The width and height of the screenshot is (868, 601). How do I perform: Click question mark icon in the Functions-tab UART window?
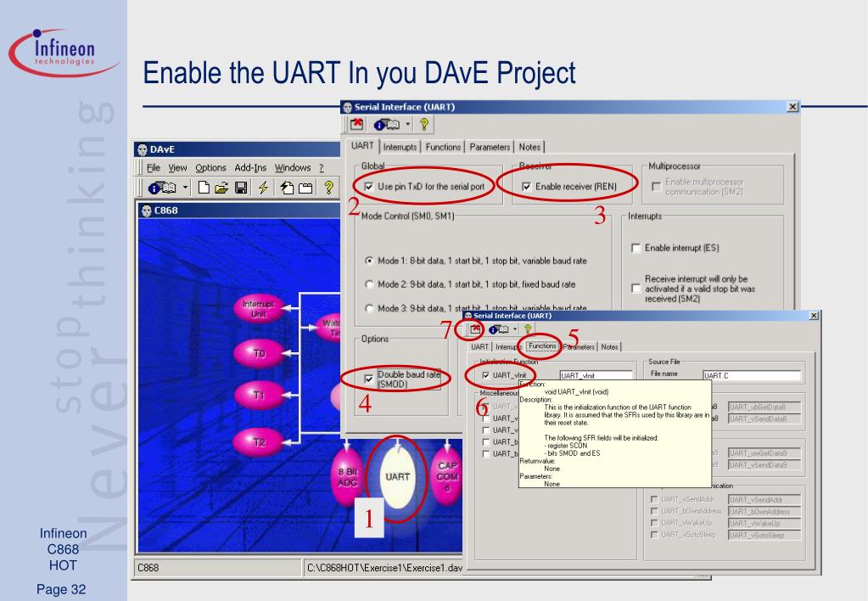coord(528,329)
